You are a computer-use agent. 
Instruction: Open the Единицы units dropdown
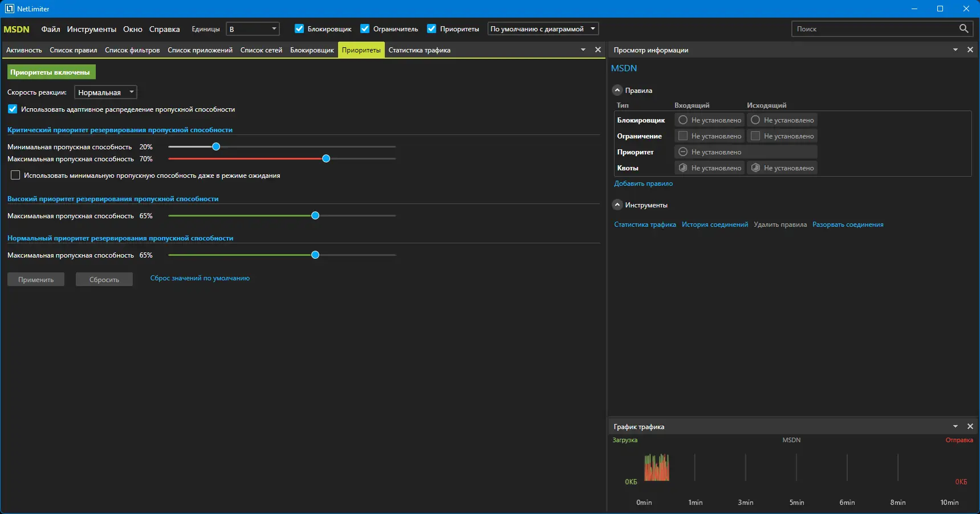pos(253,29)
